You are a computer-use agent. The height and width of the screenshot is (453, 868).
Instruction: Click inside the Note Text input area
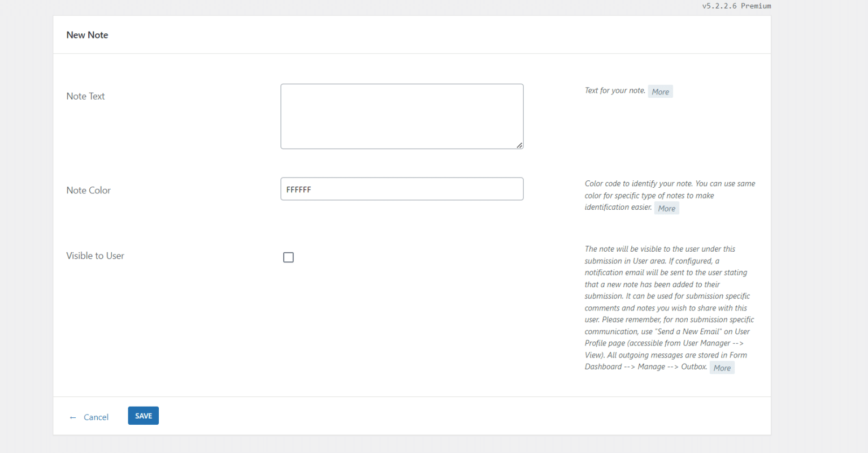[x=401, y=116]
